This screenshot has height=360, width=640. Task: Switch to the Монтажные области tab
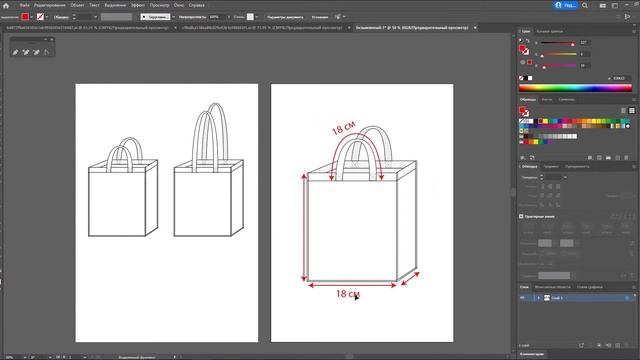point(552,287)
